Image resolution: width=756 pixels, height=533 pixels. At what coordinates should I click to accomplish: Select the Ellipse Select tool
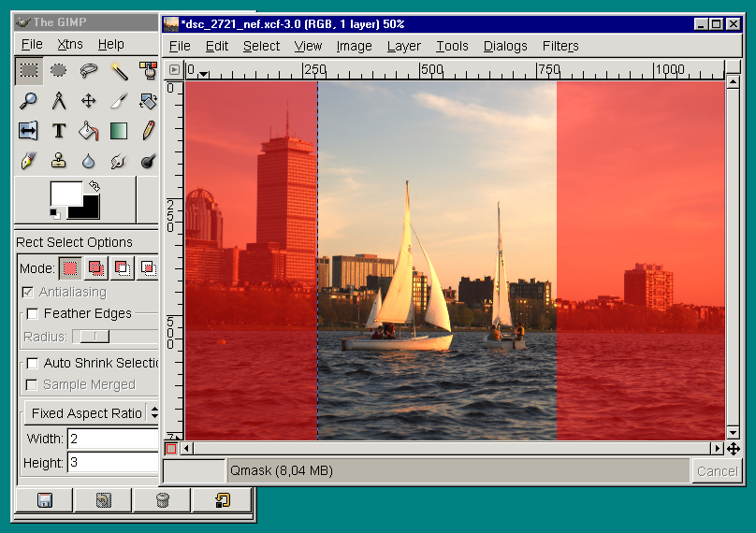click(58, 71)
